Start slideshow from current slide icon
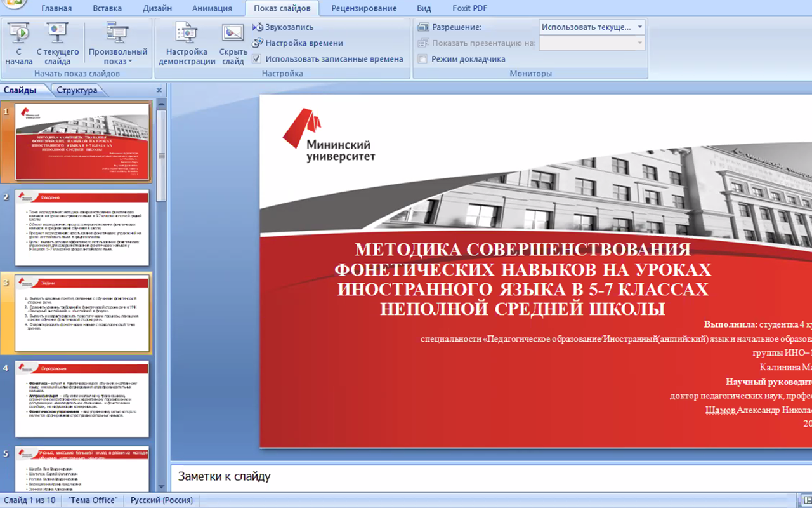Image resolution: width=812 pixels, height=508 pixels. pos(57,32)
